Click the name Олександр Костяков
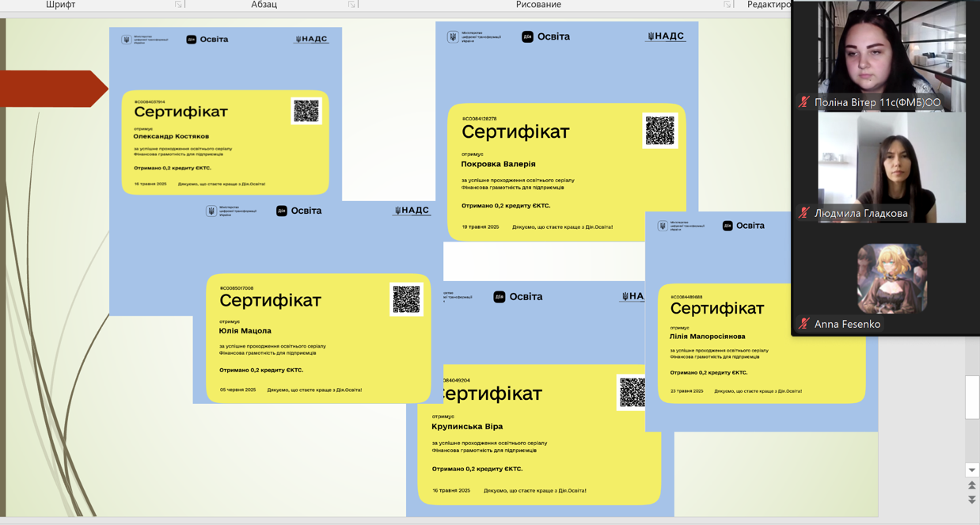This screenshot has height=525, width=980. 171,136
